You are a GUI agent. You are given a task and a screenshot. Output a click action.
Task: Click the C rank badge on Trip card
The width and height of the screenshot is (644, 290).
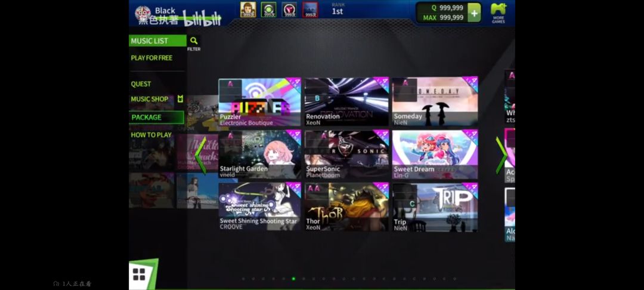tap(412, 203)
